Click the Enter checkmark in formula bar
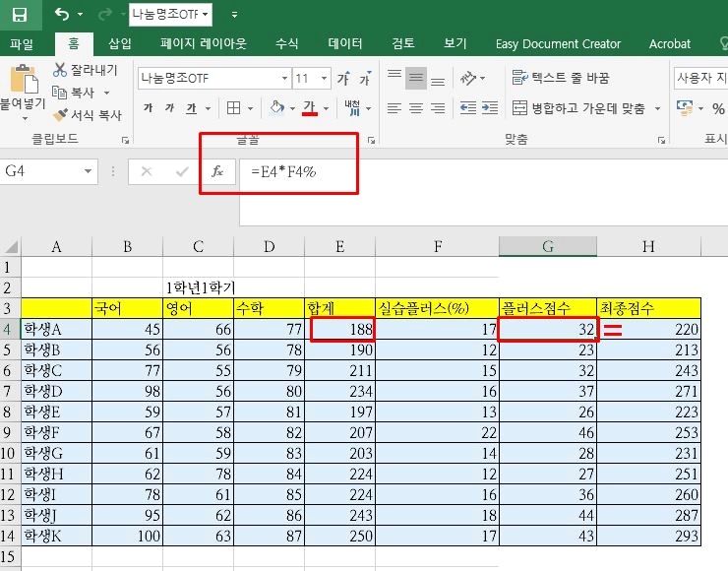The height and width of the screenshot is (571, 728). point(182,171)
